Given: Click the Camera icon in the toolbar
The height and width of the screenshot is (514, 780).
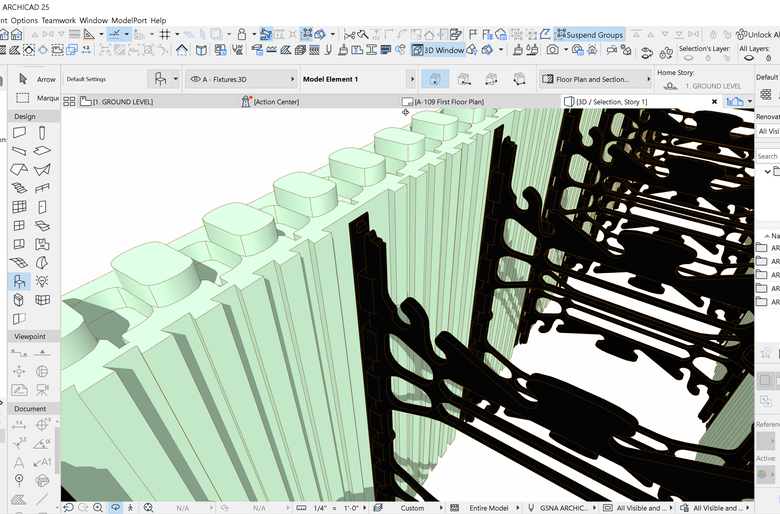Looking at the screenshot, I should (x=552, y=50).
